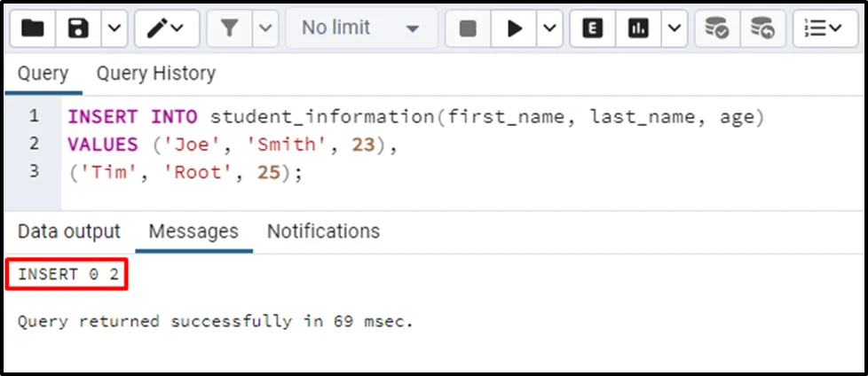Click the Edit pencil tool

coord(166,29)
